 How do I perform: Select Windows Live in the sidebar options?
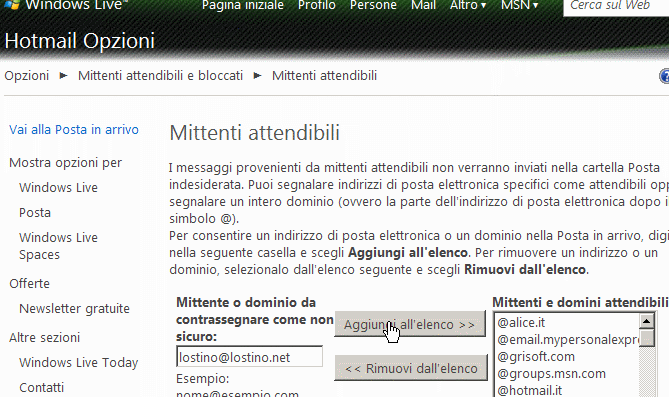click(58, 187)
